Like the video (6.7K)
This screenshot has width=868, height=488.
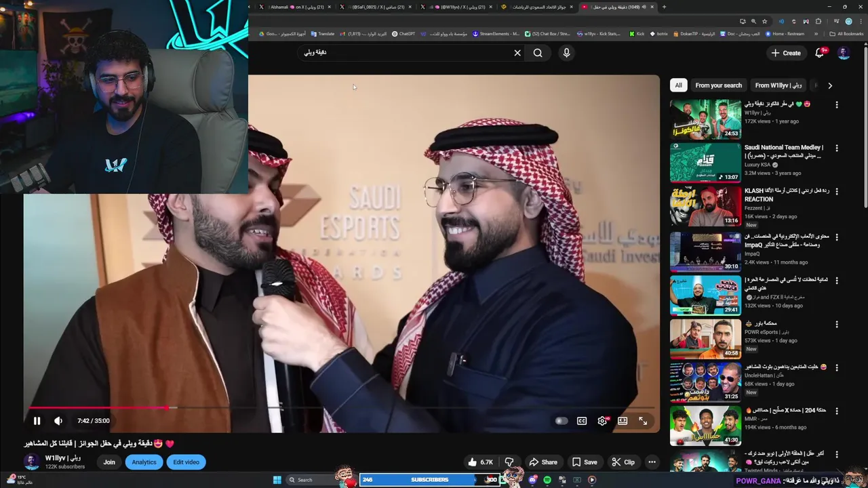pos(480,462)
